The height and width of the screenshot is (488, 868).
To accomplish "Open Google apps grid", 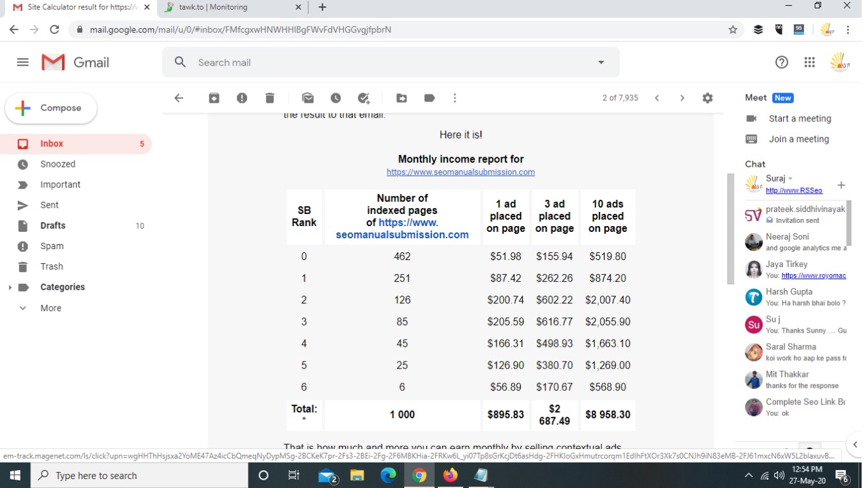I will (x=809, y=62).
